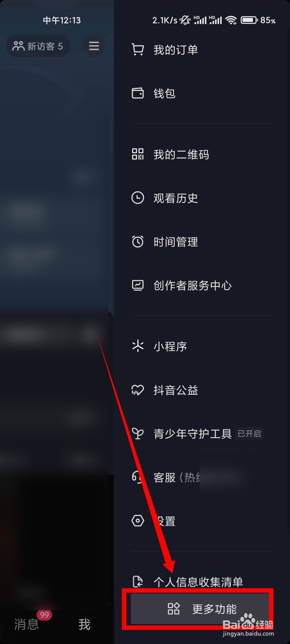The width and height of the screenshot is (290, 644).
Task: Select 我的订单 menu entry
Action: (x=201, y=50)
